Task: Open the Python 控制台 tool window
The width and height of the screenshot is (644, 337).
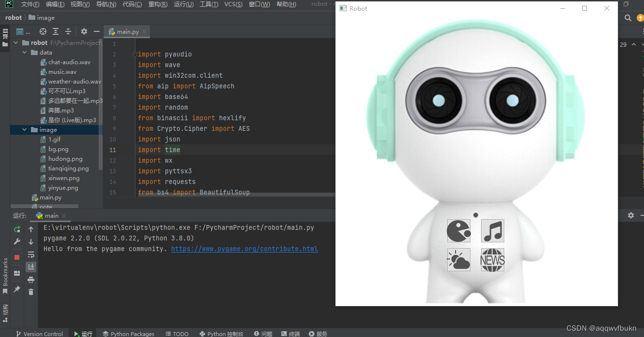Action: [x=221, y=334]
